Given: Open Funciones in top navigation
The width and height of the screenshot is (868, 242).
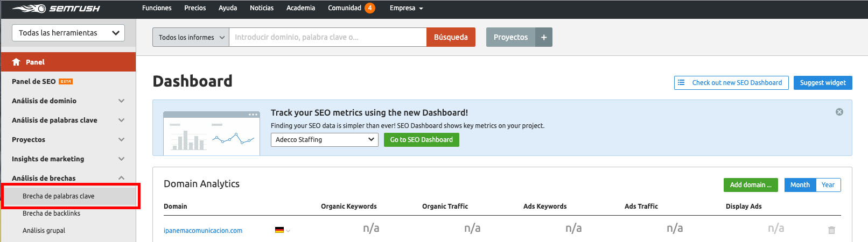Looking at the screenshot, I should pyautogui.click(x=157, y=8).
